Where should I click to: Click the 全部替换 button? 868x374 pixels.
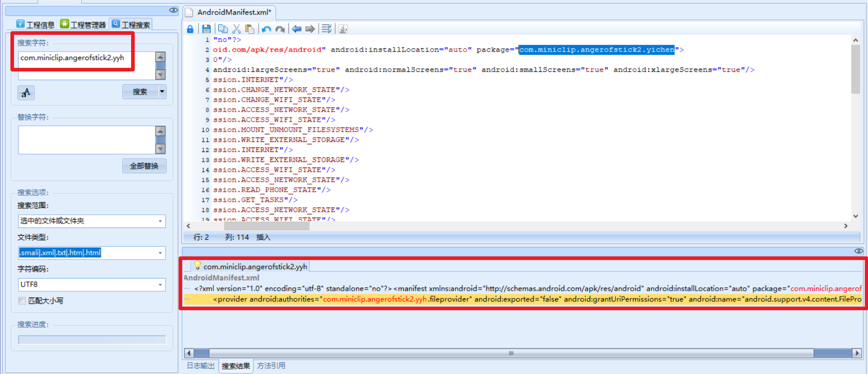144,166
